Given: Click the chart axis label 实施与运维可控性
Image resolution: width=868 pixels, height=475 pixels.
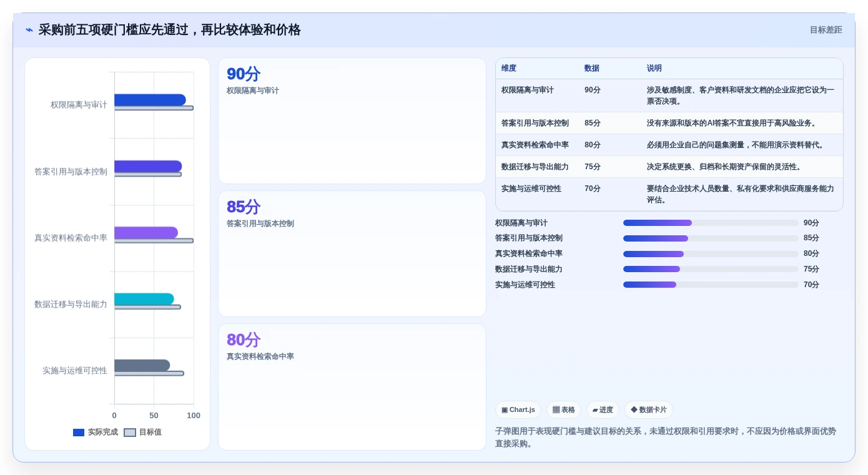Looking at the screenshot, I should [x=75, y=370].
